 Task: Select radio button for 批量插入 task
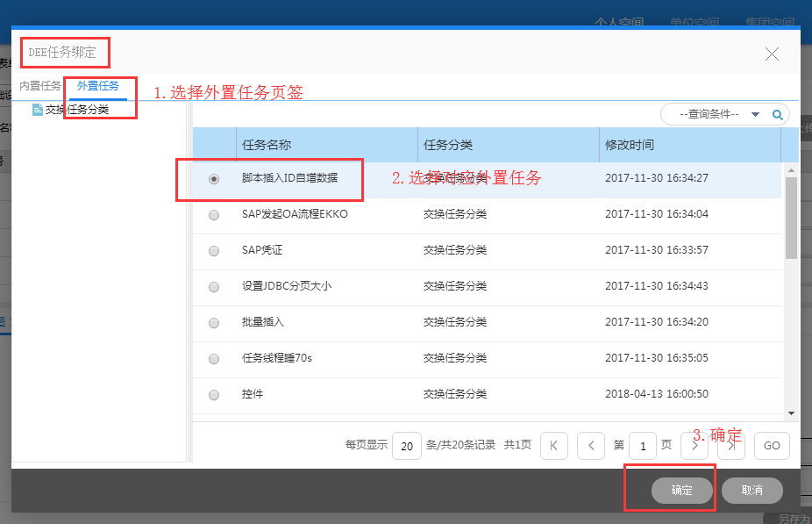click(214, 323)
